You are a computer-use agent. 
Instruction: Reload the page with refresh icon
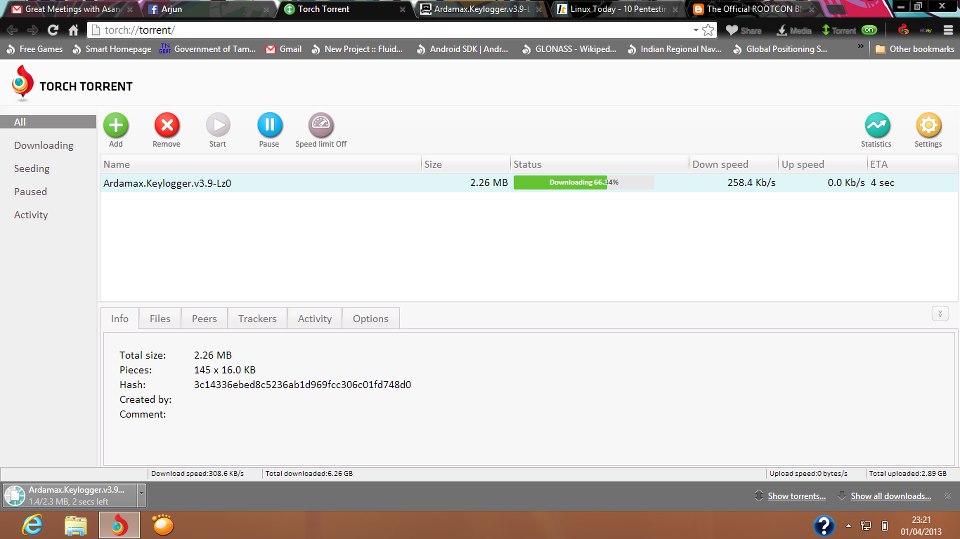click(x=53, y=30)
